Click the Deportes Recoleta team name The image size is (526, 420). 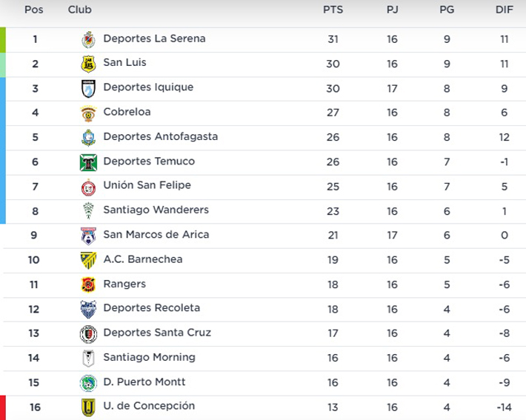coord(152,308)
